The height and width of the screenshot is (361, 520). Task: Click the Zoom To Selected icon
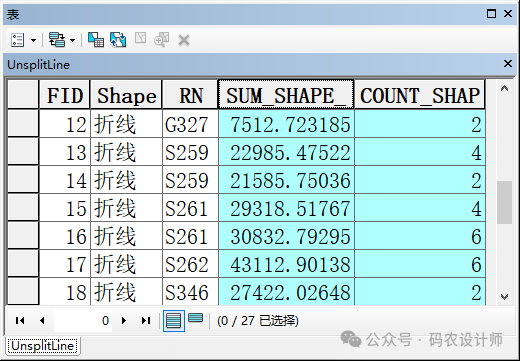tap(162, 40)
